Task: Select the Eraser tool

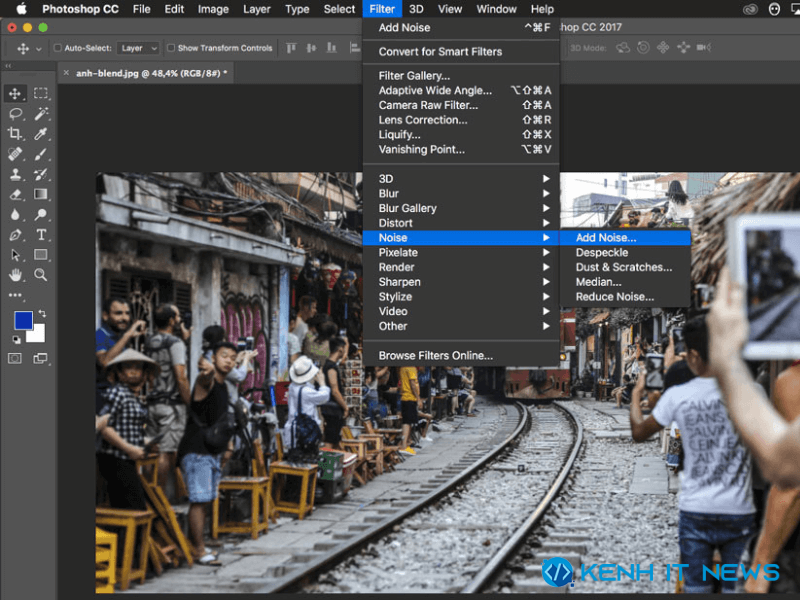Action: pyautogui.click(x=15, y=194)
